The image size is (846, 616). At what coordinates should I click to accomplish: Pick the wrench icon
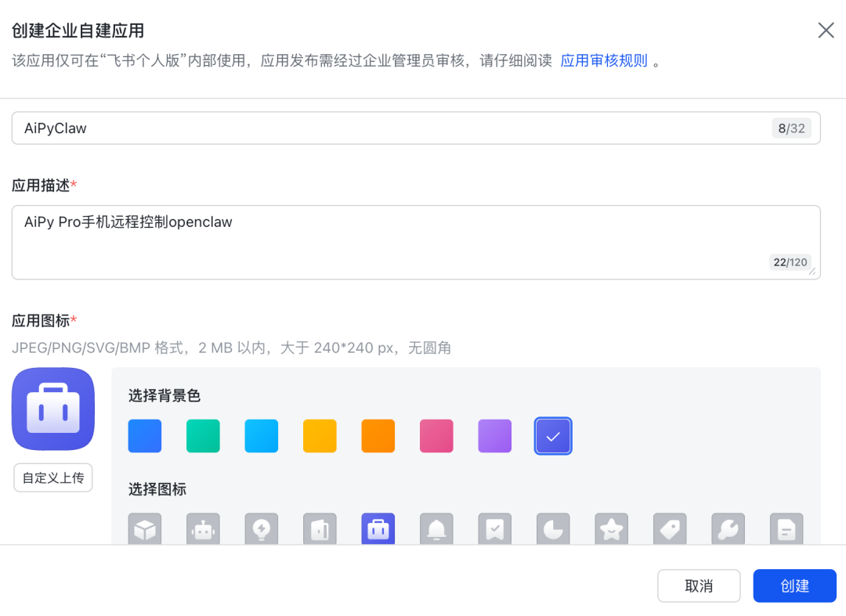728,528
